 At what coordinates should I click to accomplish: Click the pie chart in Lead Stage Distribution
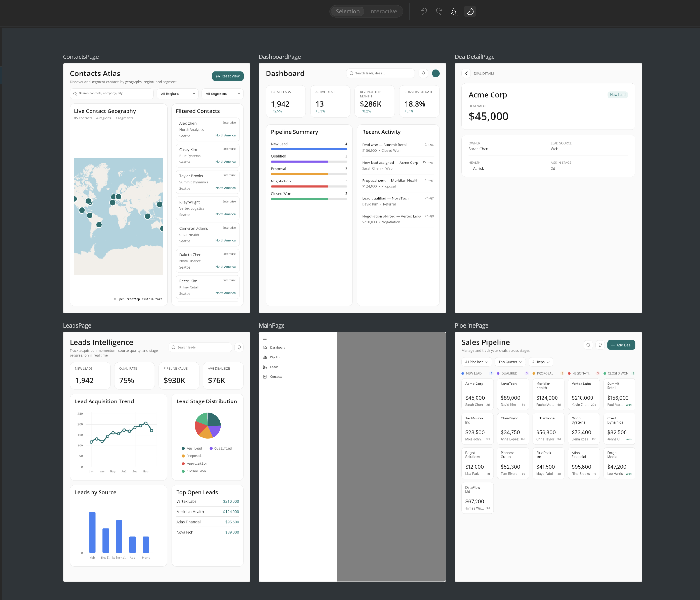point(207,426)
